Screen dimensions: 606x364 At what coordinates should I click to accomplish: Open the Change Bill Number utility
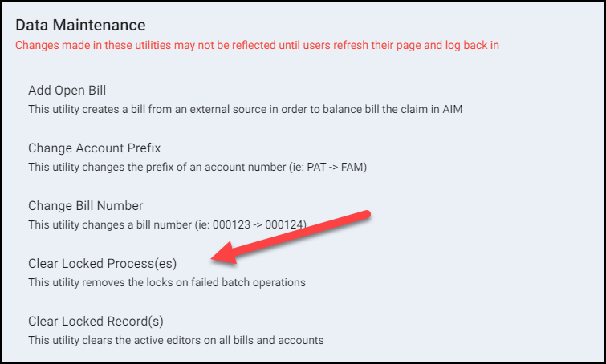pyautogui.click(x=85, y=205)
